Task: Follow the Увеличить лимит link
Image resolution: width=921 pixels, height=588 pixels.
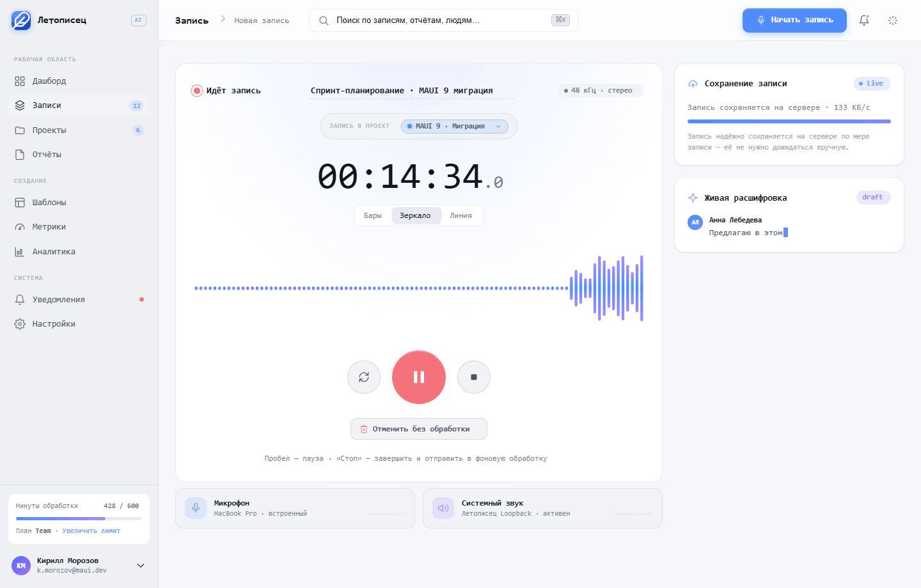Action: pos(91,531)
